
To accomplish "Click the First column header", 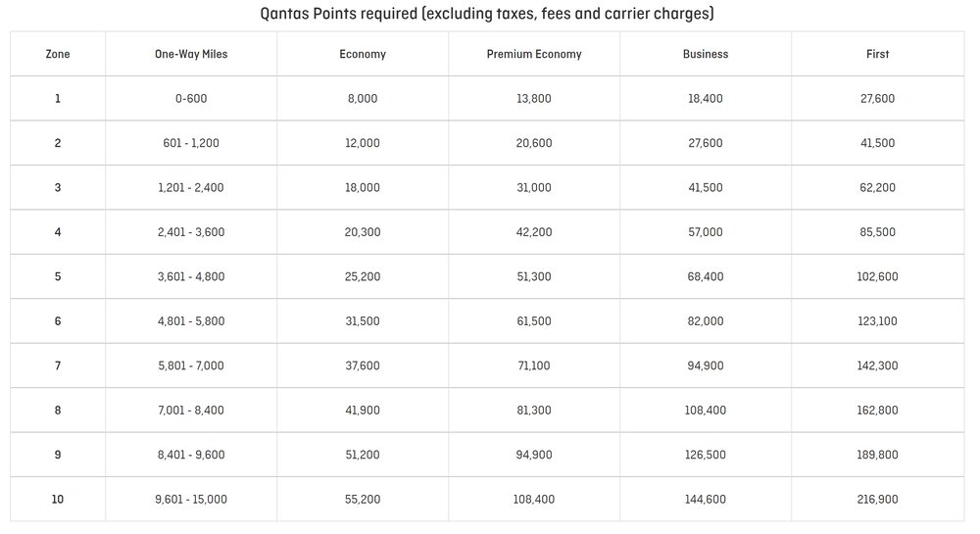I will [878, 54].
